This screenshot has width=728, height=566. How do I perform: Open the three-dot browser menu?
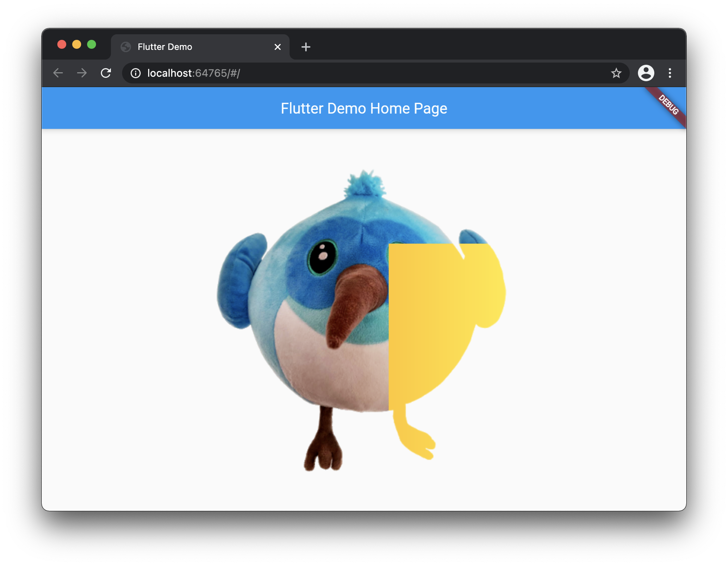tap(670, 73)
